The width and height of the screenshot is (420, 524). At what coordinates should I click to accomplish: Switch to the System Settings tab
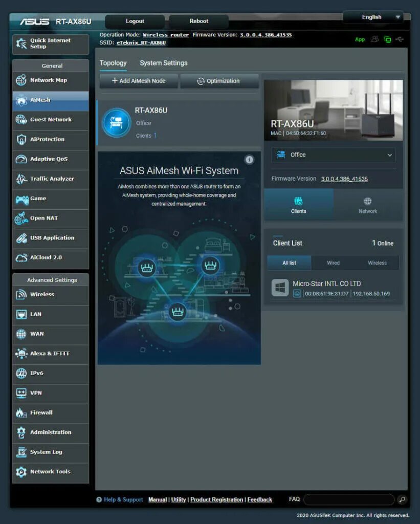[x=163, y=63]
